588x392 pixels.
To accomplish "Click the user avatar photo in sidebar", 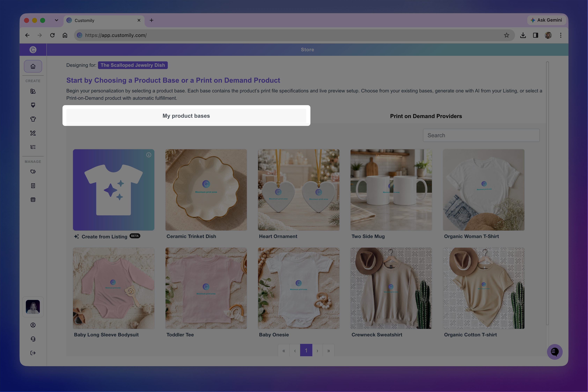I will (x=33, y=307).
